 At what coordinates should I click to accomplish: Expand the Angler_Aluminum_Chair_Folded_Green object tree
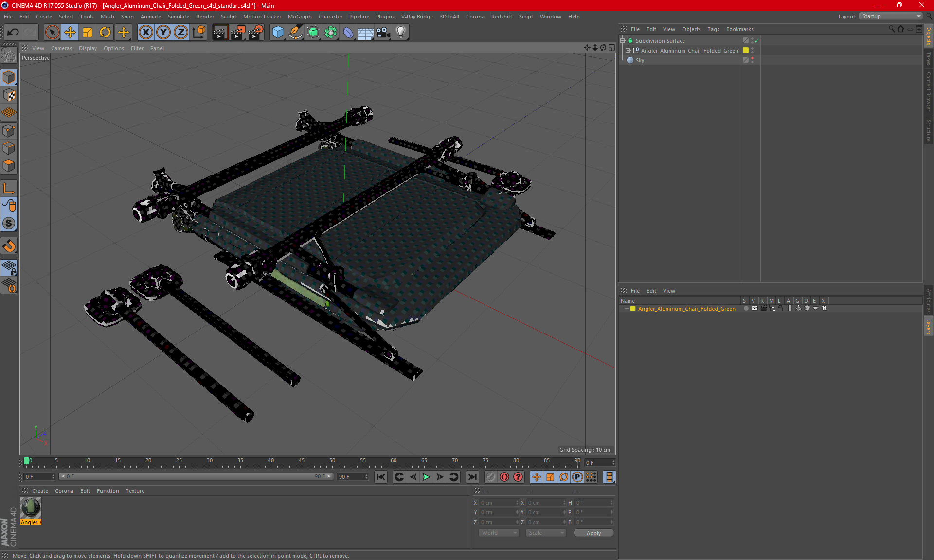coord(628,50)
